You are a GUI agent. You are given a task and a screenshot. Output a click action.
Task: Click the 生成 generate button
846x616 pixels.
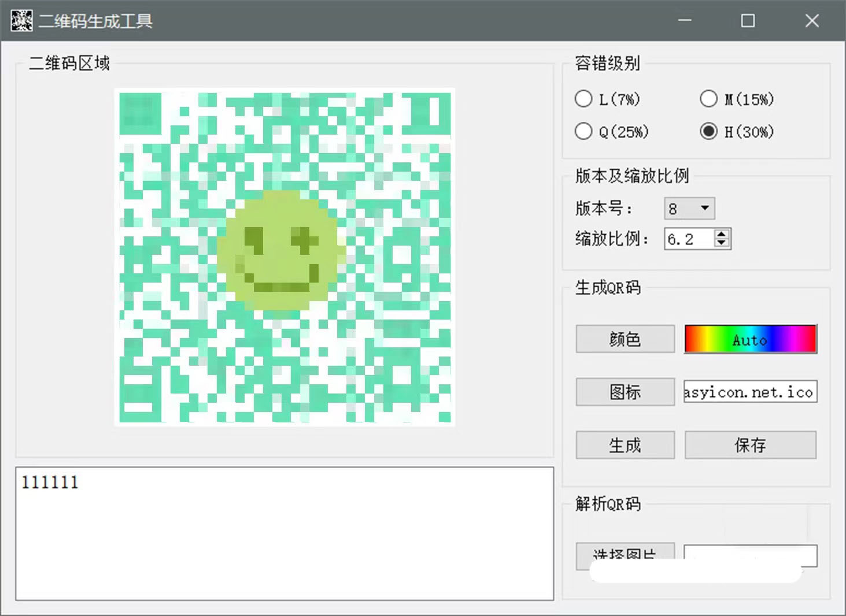coord(625,445)
